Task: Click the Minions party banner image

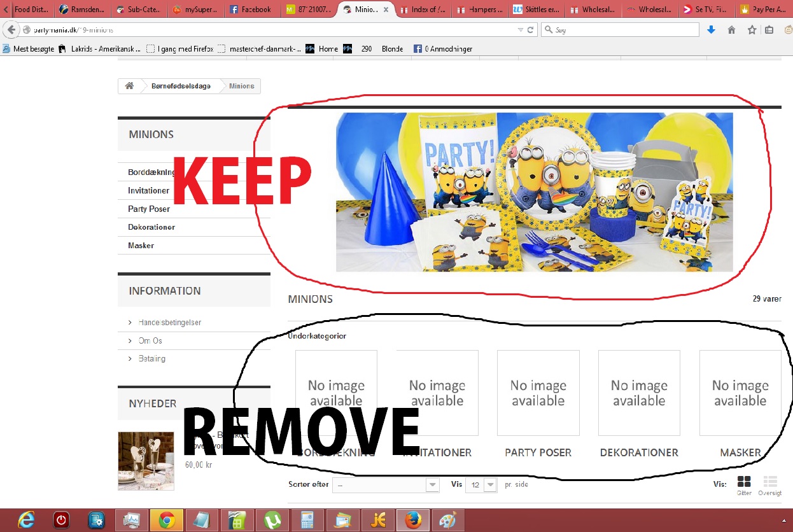Action: 534,192
